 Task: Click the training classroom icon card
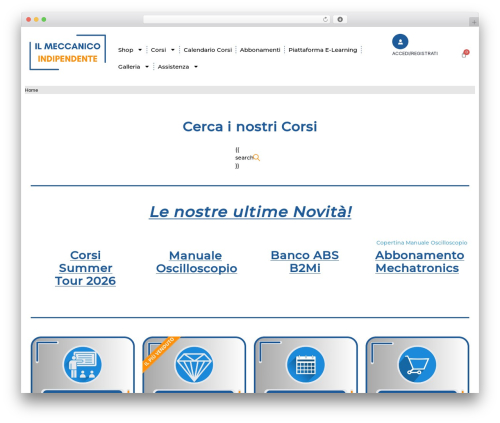(83, 365)
